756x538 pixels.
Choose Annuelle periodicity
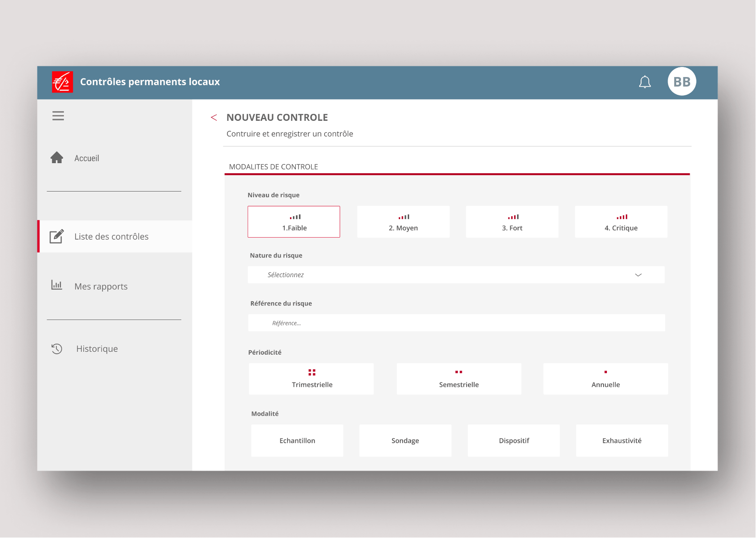tap(605, 379)
